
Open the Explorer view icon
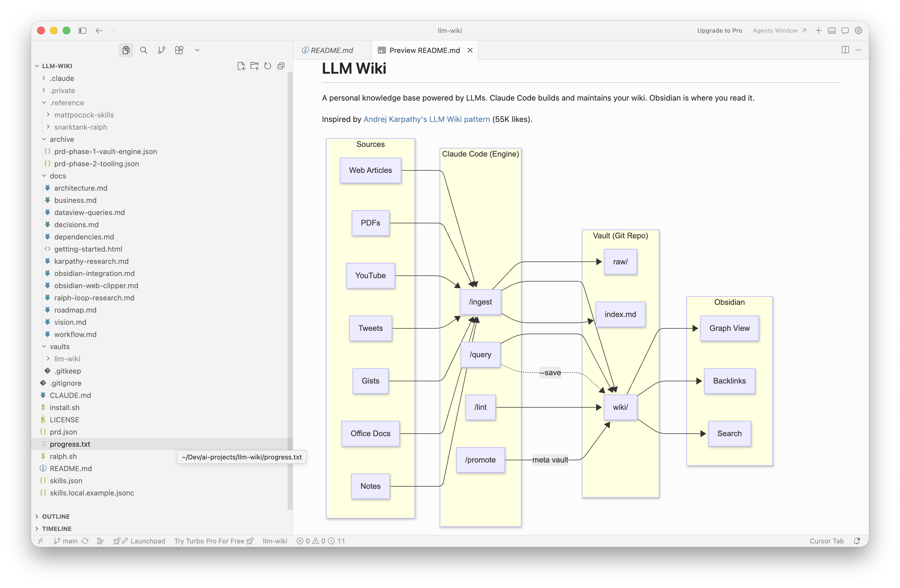(126, 50)
